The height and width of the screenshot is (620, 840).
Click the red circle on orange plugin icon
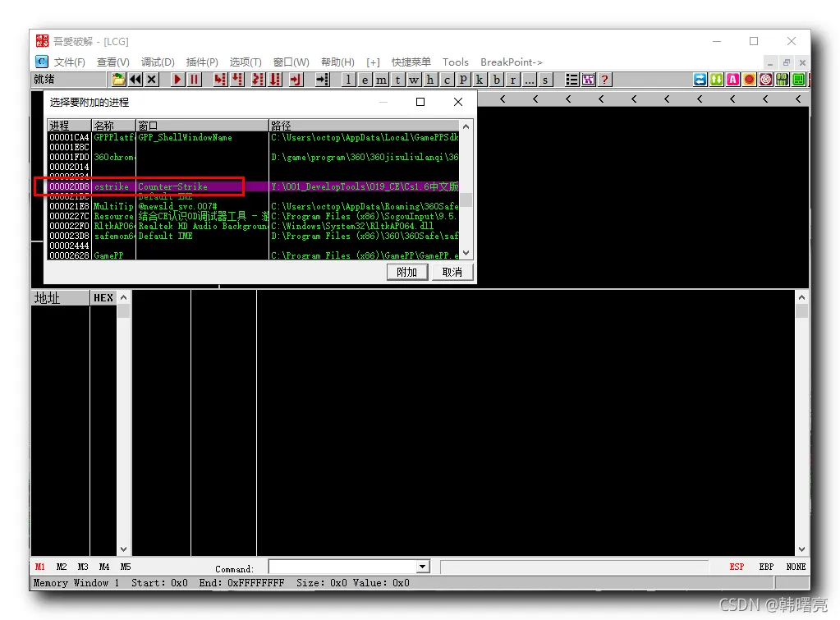pyautogui.click(x=749, y=80)
